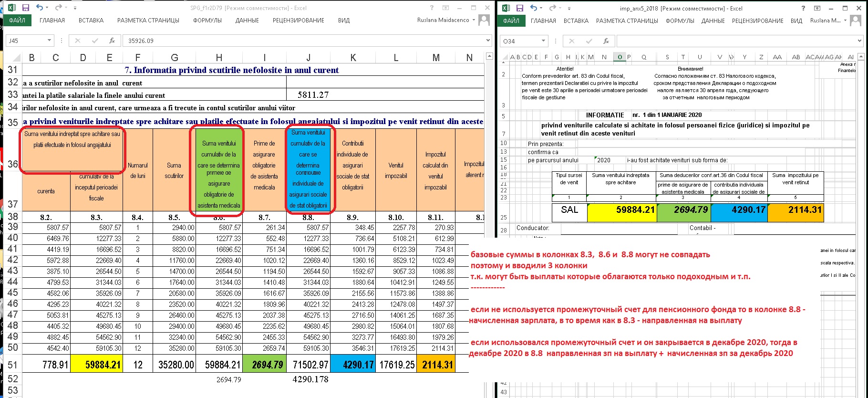Select column U header in imp_anx5_2018 sheet
The image size is (868, 398).
click(x=700, y=57)
